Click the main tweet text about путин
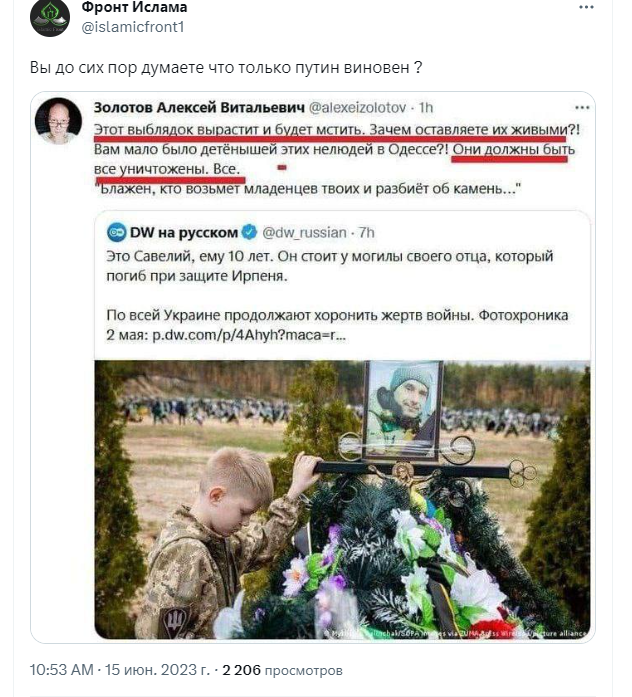The image size is (632, 697). click(226, 67)
